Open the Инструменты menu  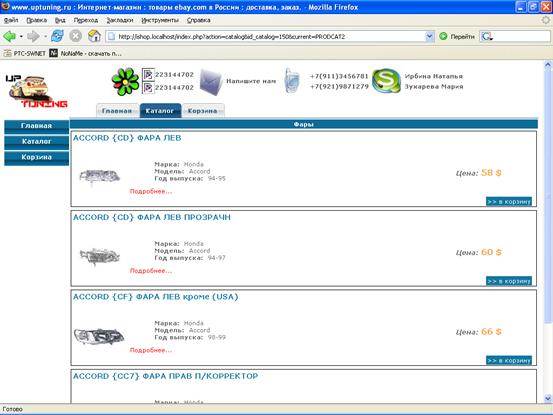tap(160, 20)
